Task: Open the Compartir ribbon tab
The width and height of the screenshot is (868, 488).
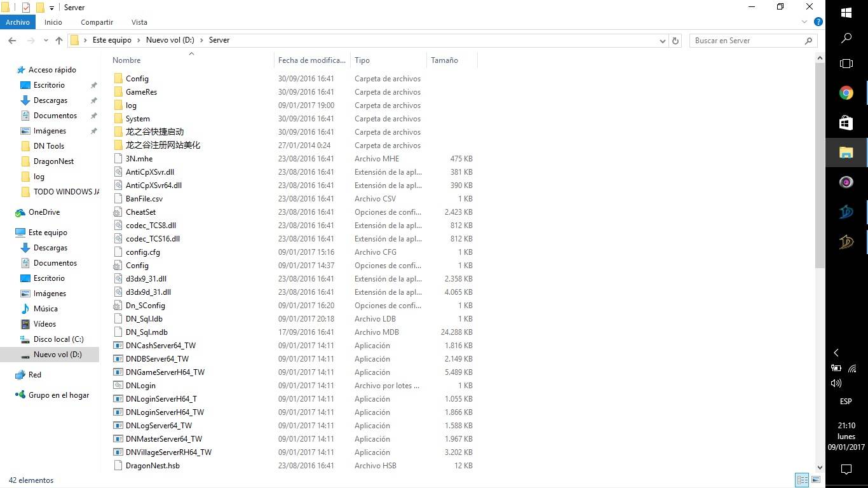Action: [x=97, y=22]
